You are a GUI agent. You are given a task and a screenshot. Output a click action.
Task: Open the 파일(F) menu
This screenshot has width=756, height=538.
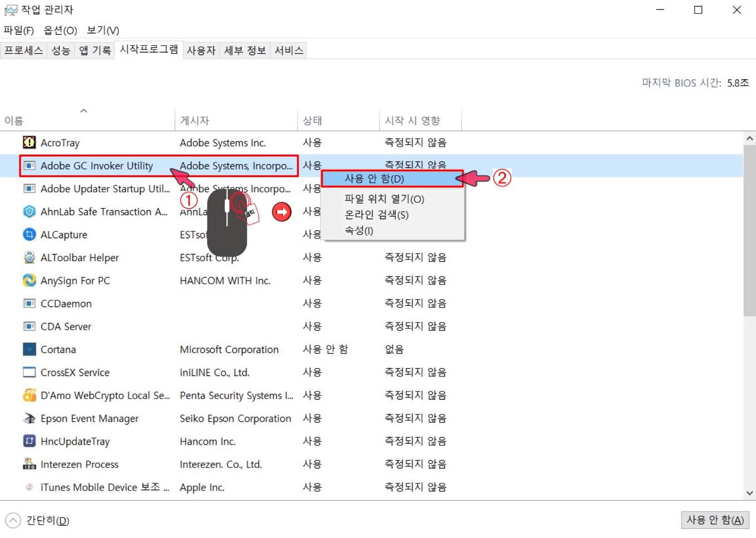tap(19, 30)
